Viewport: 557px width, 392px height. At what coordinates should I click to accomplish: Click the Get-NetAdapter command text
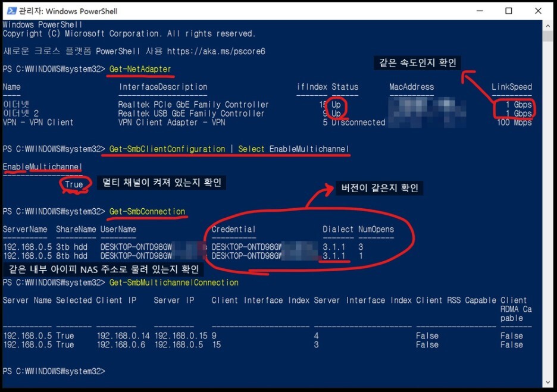(140, 69)
